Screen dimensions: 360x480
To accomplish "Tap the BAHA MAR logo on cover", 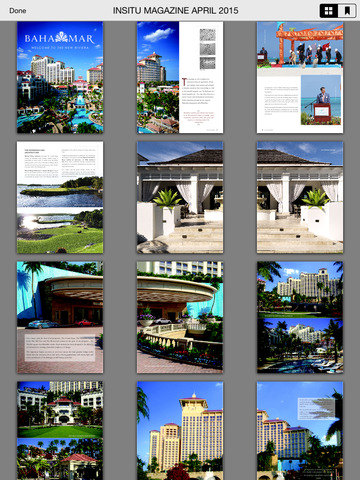I will [60, 38].
